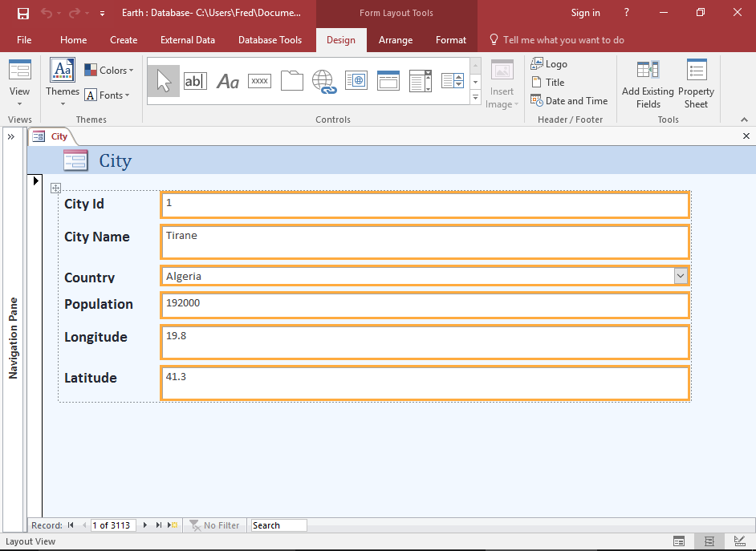Select the Text Box control

pos(195,80)
